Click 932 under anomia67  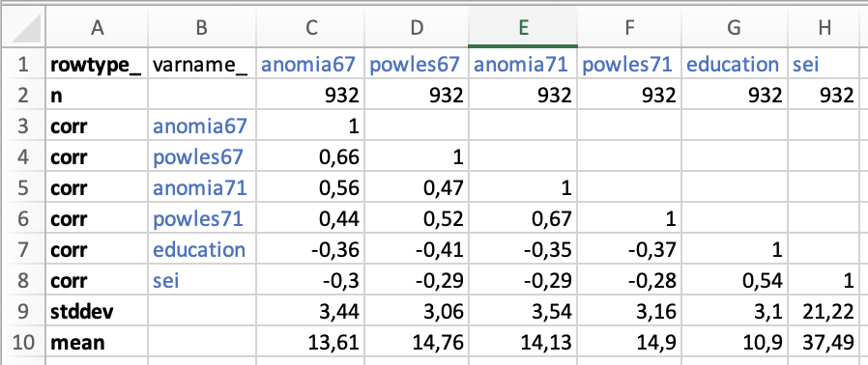pos(309,96)
